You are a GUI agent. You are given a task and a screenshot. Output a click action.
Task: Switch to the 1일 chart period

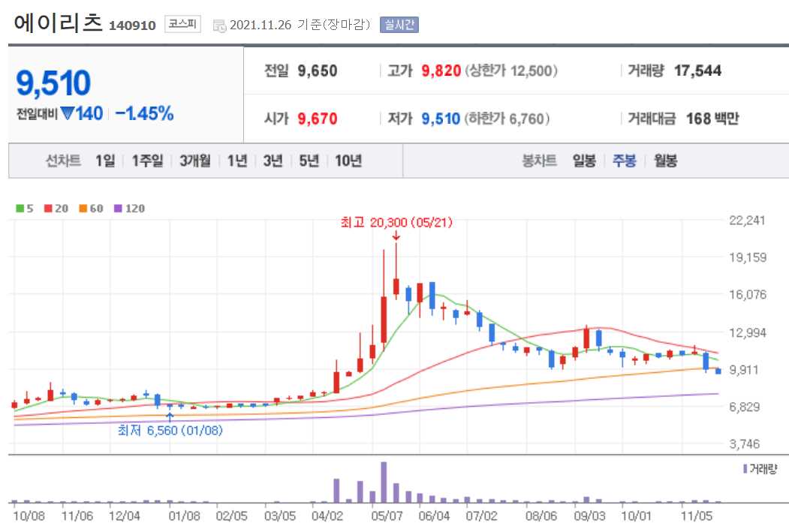click(104, 161)
